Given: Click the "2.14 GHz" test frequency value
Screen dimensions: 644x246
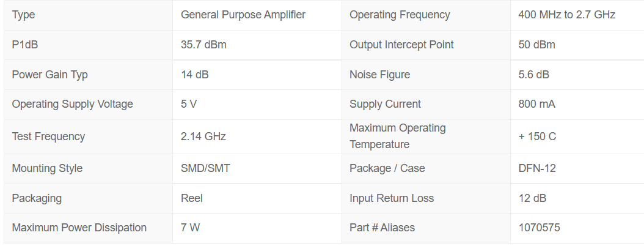Looking at the screenshot, I should click(203, 136).
